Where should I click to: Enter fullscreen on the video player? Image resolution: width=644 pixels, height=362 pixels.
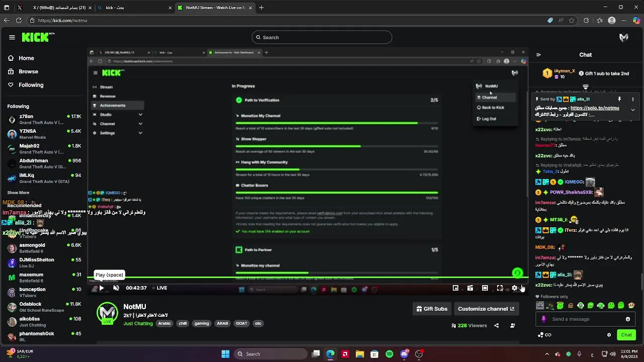pyautogui.click(x=500, y=288)
